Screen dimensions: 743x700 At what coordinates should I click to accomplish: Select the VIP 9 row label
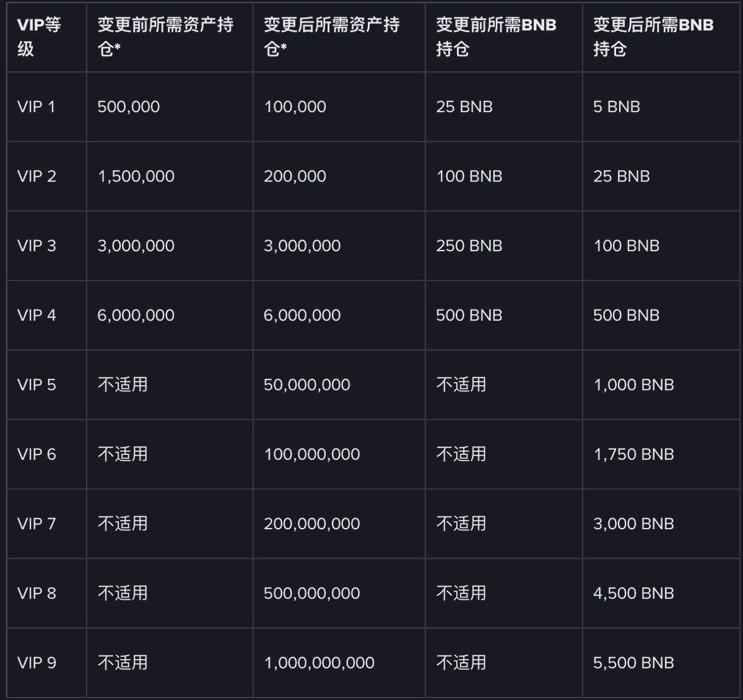pyautogui.click(x=37, y=663)
